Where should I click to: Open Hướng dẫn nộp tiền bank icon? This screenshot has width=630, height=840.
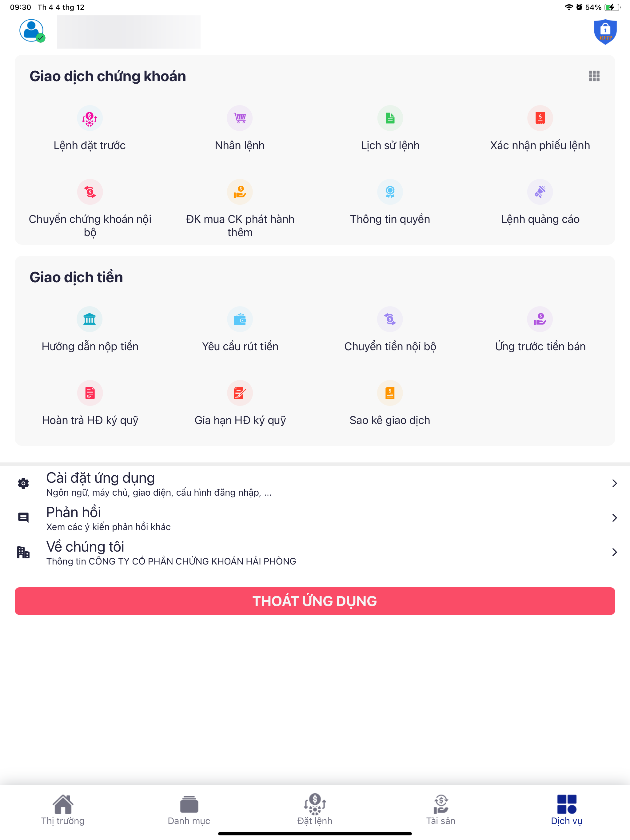click(x=90, y=319)
